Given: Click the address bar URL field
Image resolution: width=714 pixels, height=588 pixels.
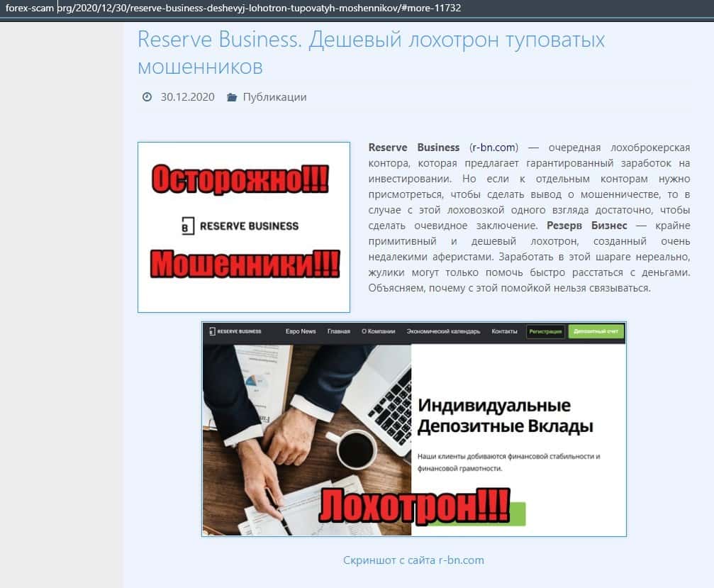Looking at the screenshot, I should coord(357,9).
